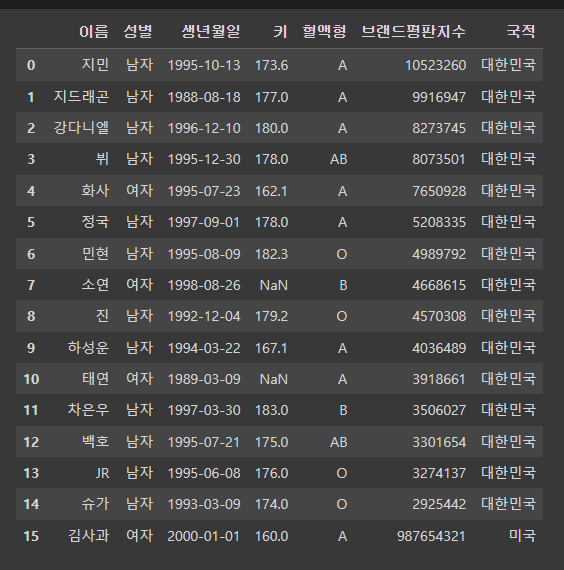
Task: Select the name cell 백호
Action: coord(95,442)
